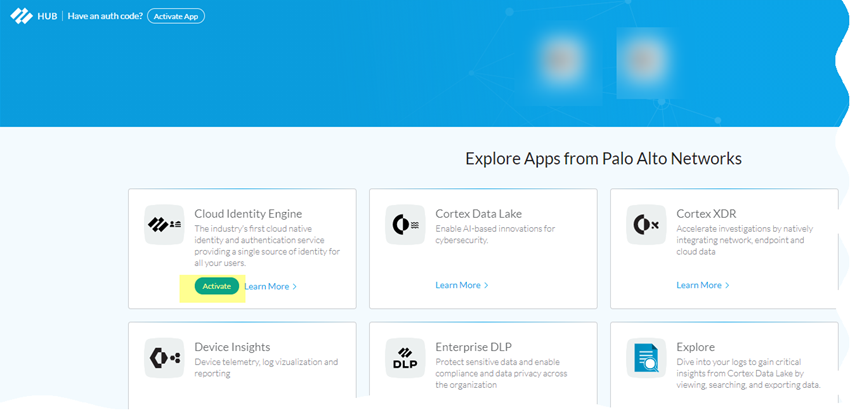The height and width of the screenshot is (410, 850).
Task: Click the Cloud Identity Engine title
Action: coord(248,213)
